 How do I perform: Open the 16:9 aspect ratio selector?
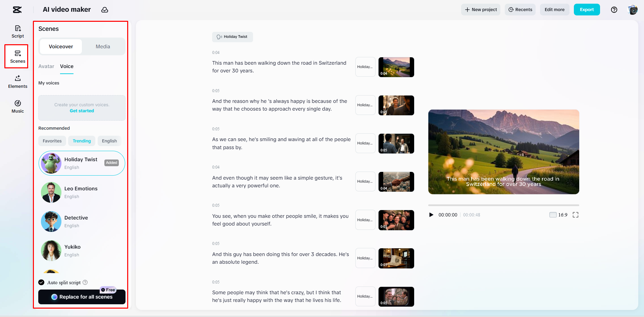coord(558,215)
